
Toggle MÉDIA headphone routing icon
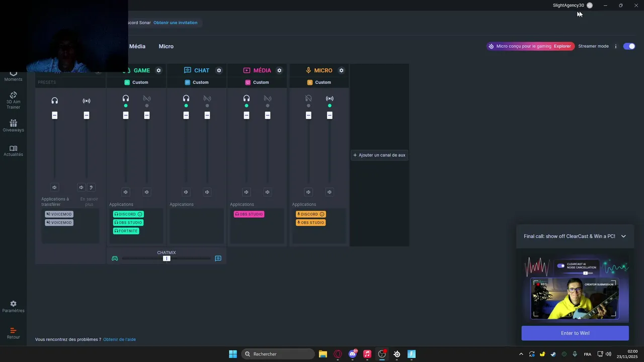[247, 99]
